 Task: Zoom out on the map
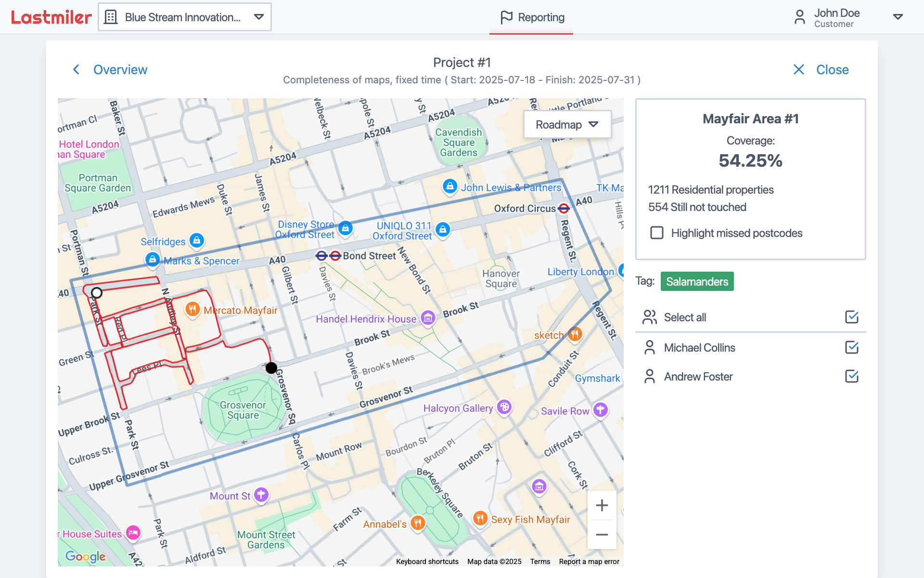pyautogui.click(x=602, y=535)
